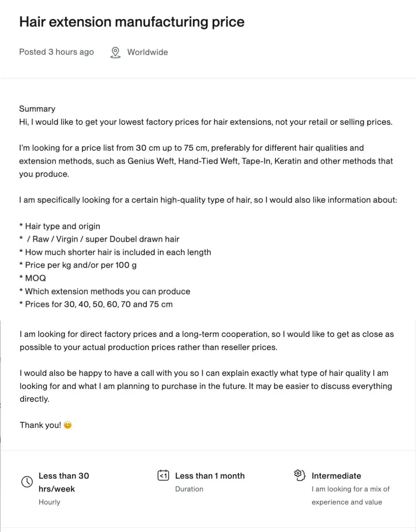Image resolution: width=416 pixels, height=532 pixels.
Task: Click the calendar duration icon
Action: click(x=163, y=475)
